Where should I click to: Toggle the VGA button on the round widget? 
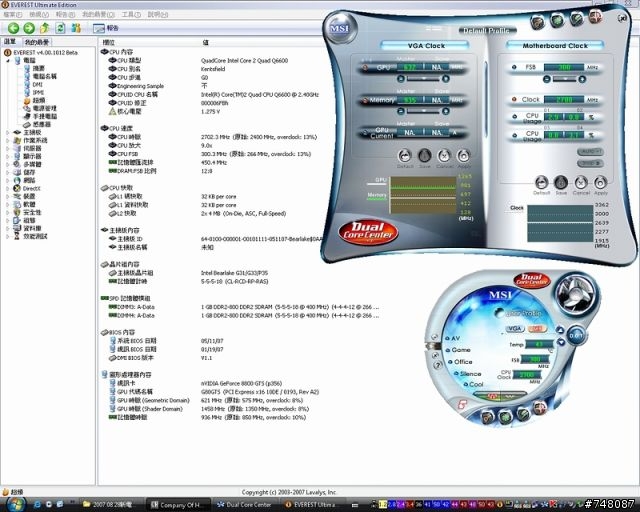[x=515, y=329]
